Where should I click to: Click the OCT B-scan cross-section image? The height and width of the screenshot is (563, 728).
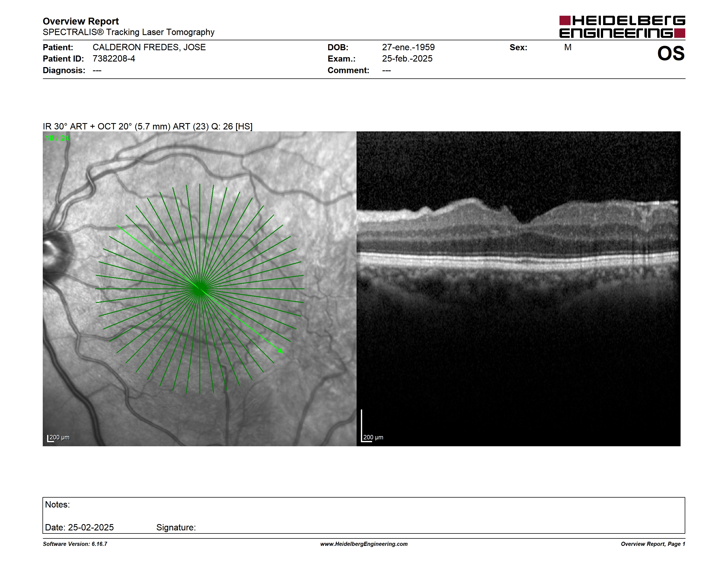click(x=518, y=289)
